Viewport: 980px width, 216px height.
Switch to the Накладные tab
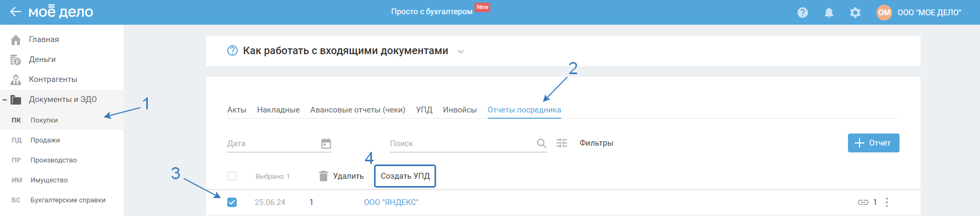click(278, 110)
